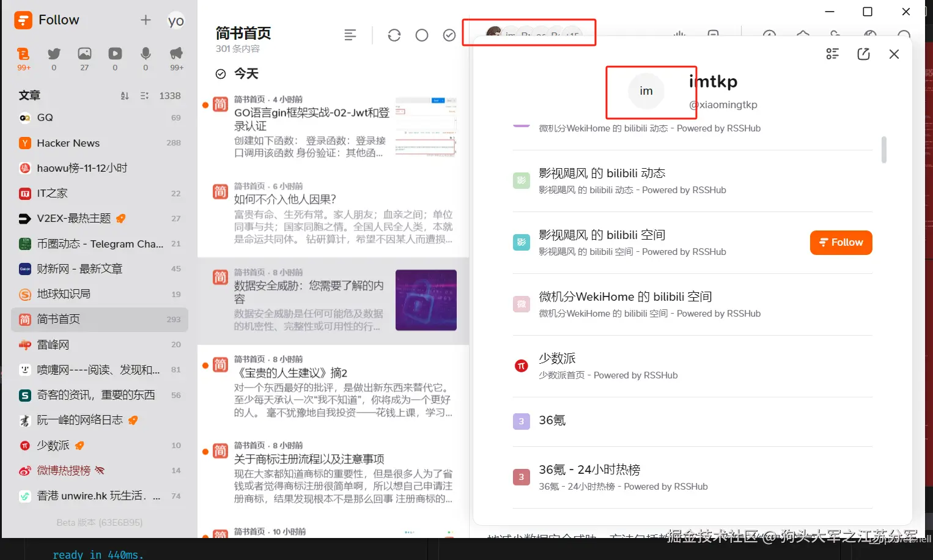Viewport: 933px width, 560px height.
Task: Open the 雷峰网 feed
Action: coord(100,345)
